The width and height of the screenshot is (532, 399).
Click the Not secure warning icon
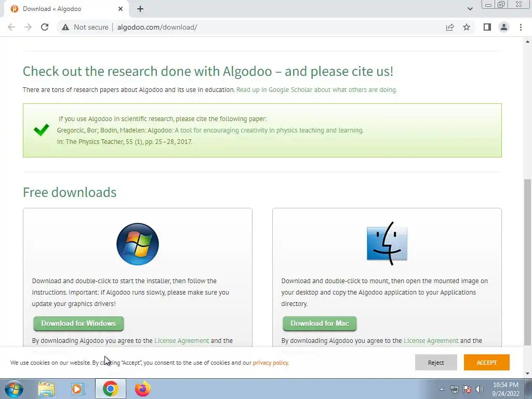click(65, 27)
